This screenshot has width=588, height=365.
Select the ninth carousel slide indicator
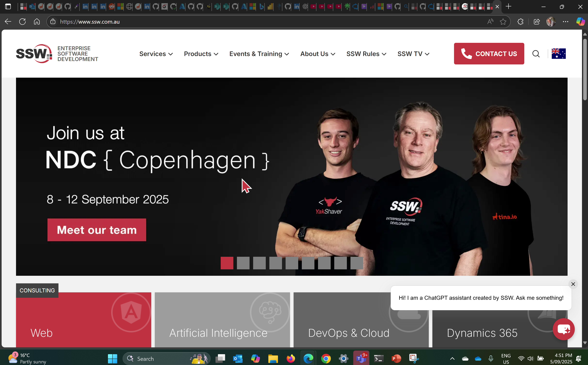coord(356,263)
